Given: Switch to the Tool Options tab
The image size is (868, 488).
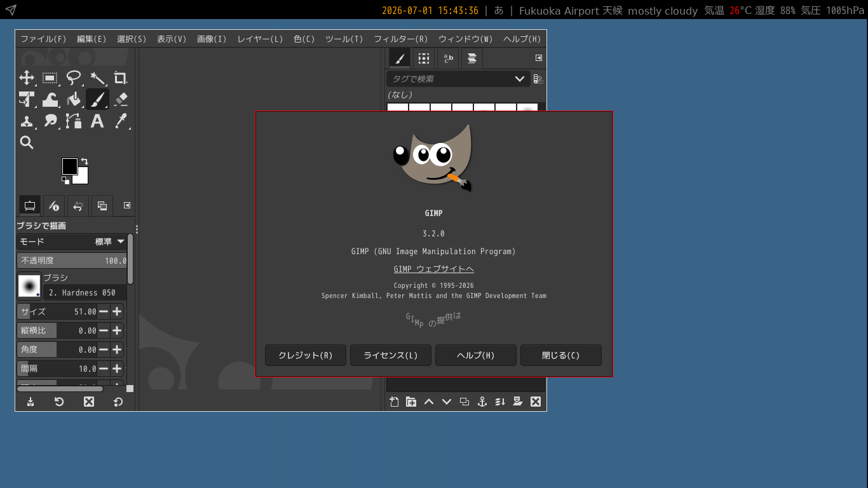Looking at the screenshot, I should click(x=29, y=205).
